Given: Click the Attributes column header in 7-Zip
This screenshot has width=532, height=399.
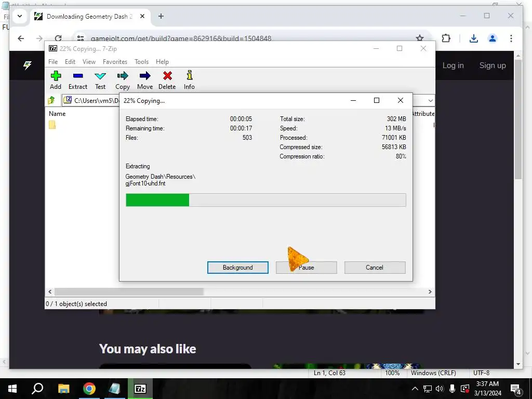Looking at the screenshot, I should click(x=423, y=114).
